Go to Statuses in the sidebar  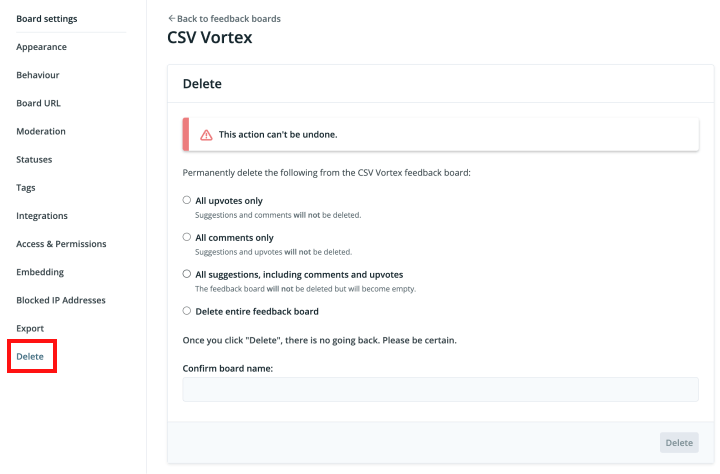(x=34, y=159)
